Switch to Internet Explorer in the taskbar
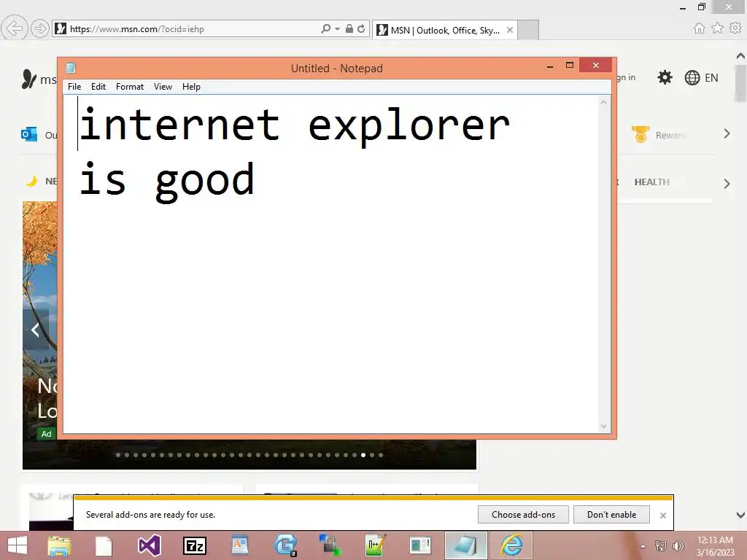The image size is (747, 560). click(511, 545)
